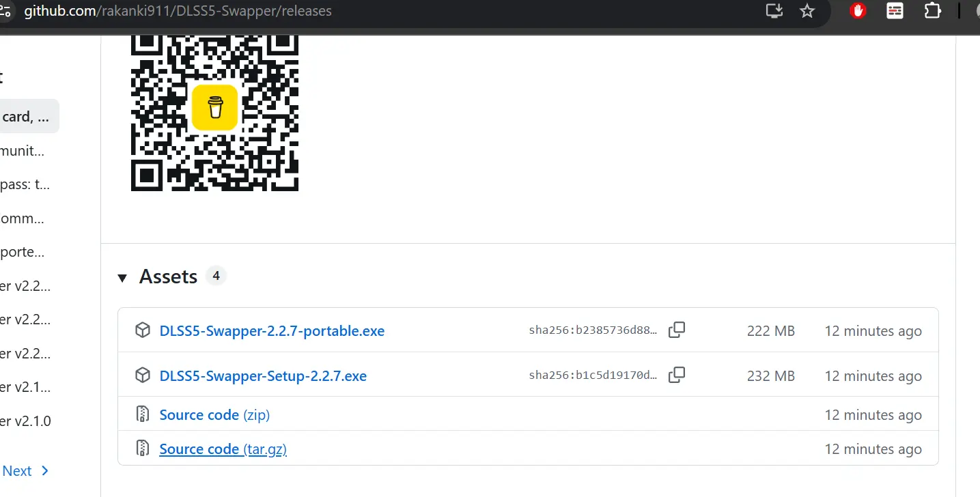Select highlighted sidebar item ending 'card, ...'
This screenshot has width=980, height=497.
[29, 117]
